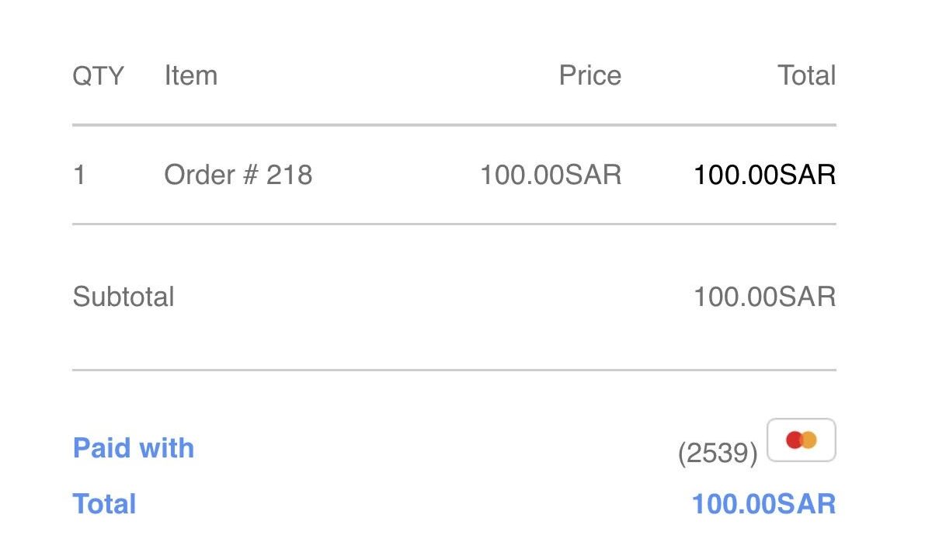Click the red circle of Mastercard logo
The image size is (932, 560).
[794, 440]
